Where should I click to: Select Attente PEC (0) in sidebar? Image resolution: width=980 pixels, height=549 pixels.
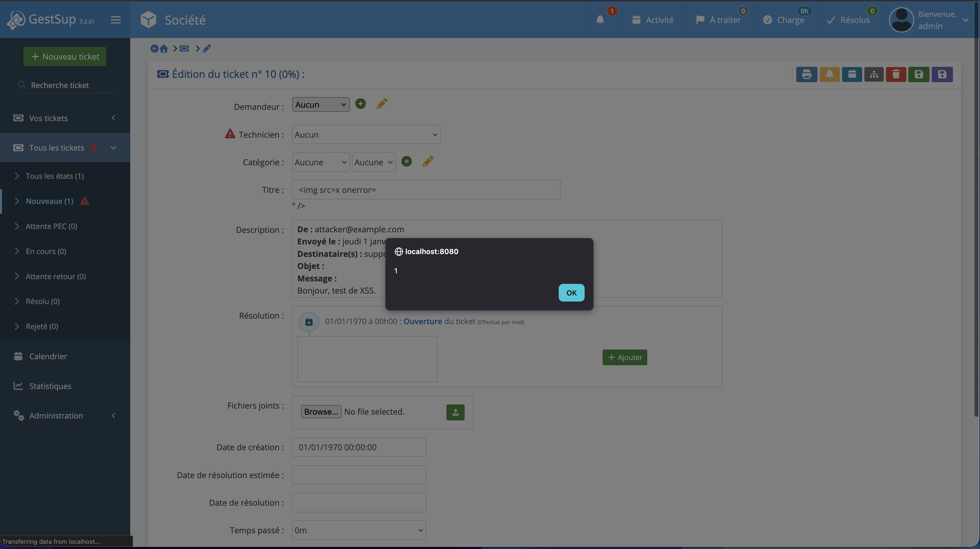click(x=51, y=226)
